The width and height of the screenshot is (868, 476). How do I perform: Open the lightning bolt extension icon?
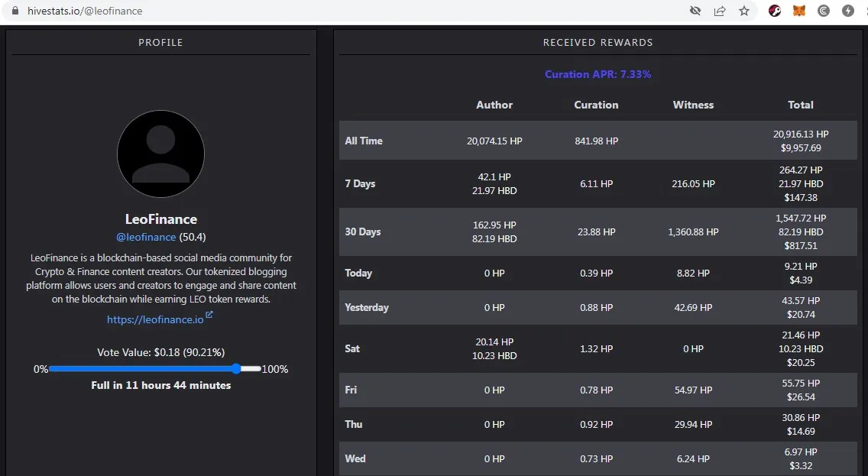pyautogui.click(x=847, y=11)
